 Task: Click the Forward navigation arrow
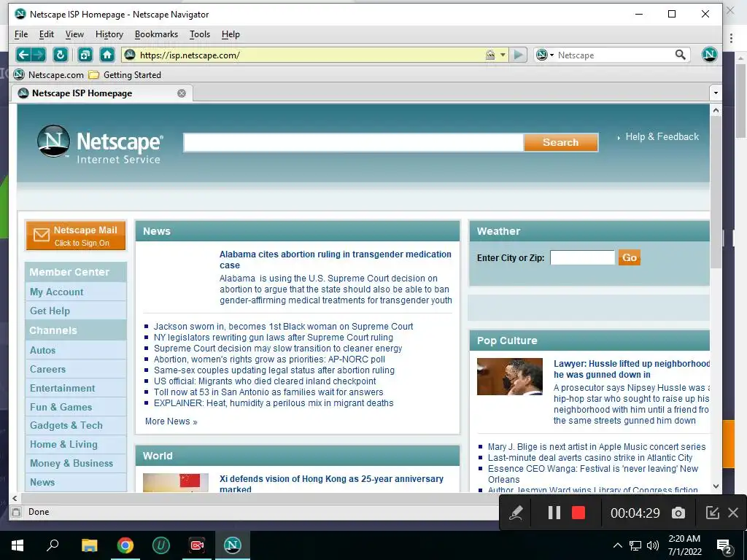(38, 55)
